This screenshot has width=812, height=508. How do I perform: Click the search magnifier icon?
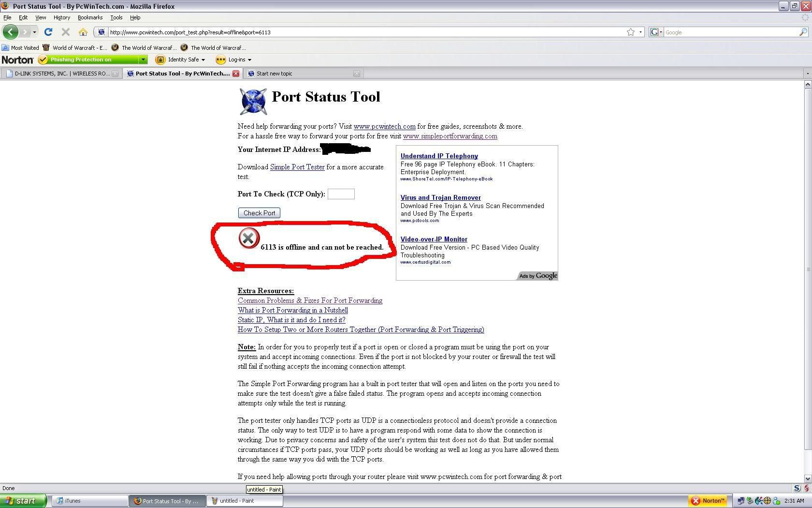coord(803,32)
